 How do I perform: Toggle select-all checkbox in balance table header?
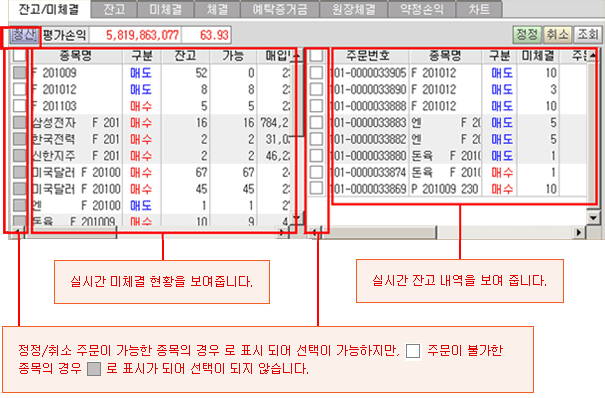(19, 56)
